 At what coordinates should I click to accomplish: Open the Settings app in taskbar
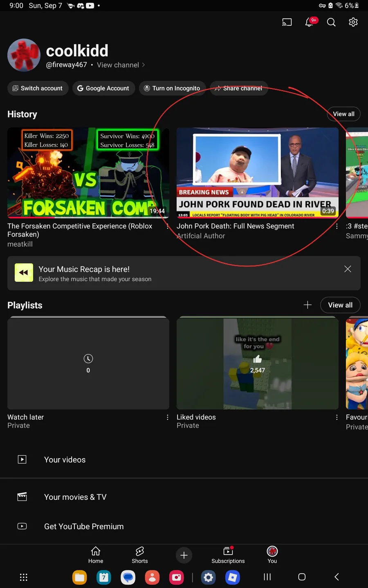pos(209,577)
